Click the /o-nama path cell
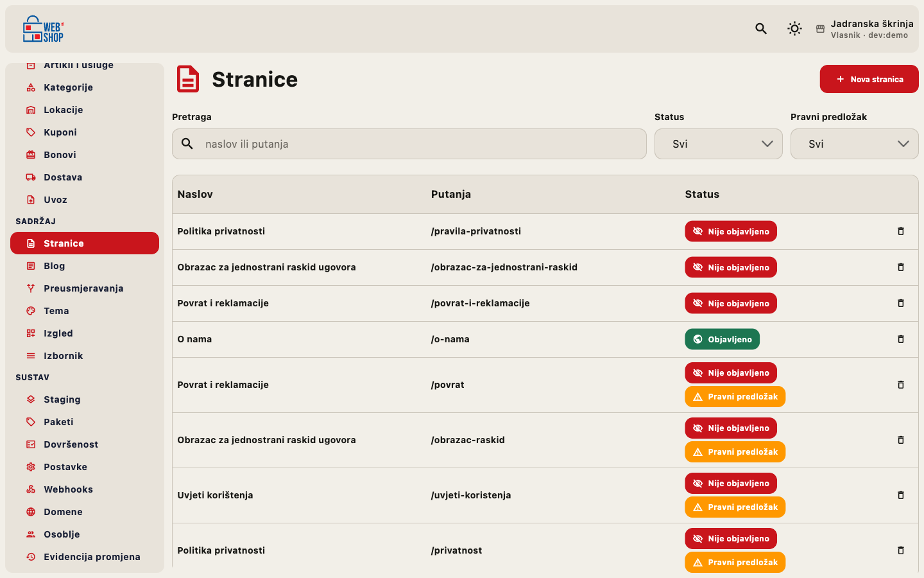The image size is (924, 578). 450,339
